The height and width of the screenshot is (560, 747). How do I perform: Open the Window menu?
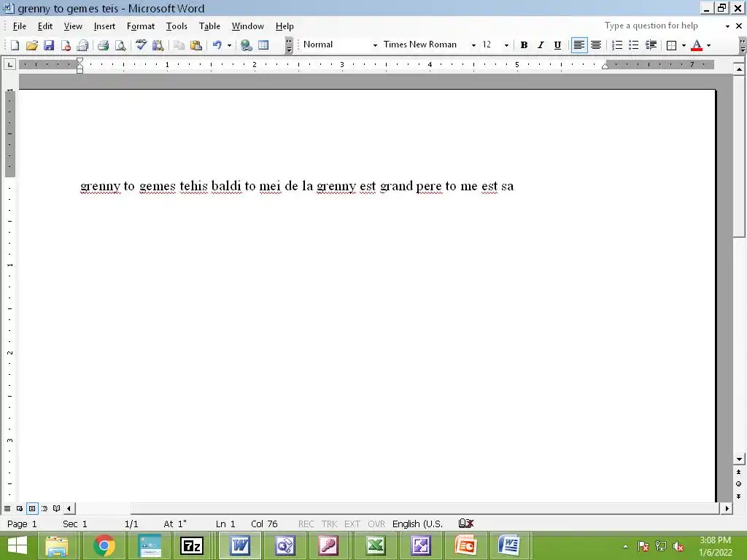248,26
